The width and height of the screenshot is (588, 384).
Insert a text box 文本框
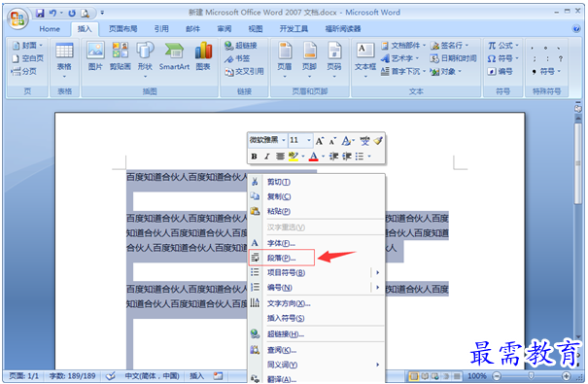[365, 59]
